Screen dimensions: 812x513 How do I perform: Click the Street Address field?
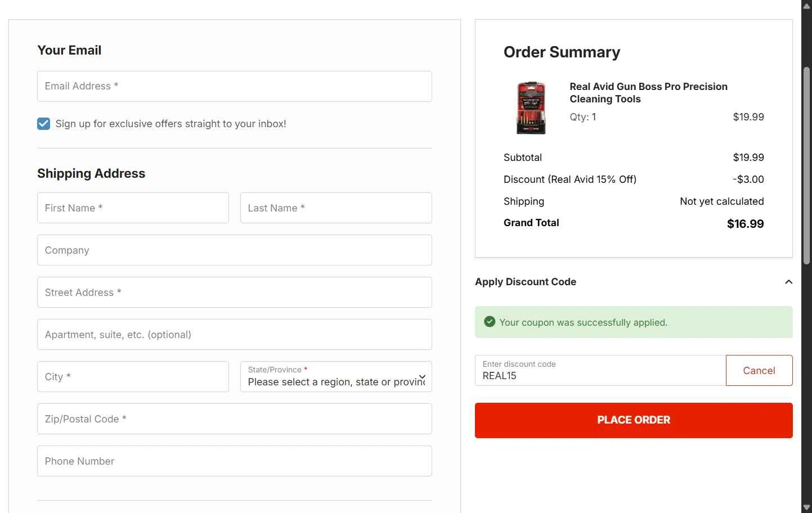click(234, 292)
